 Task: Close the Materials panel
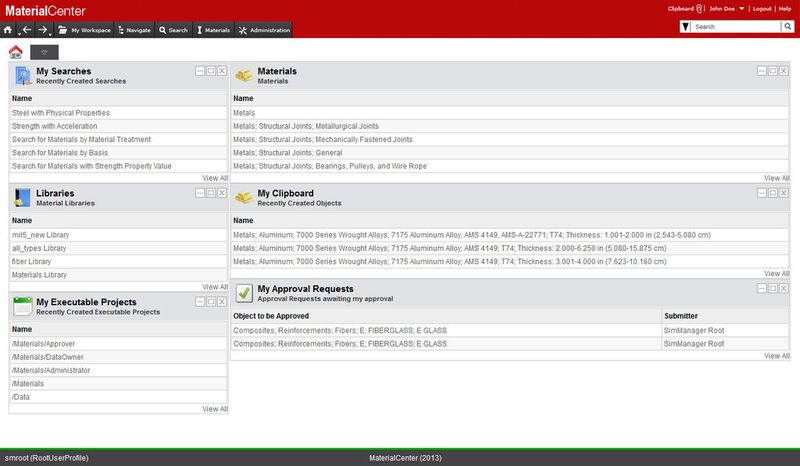pos(784,71)
